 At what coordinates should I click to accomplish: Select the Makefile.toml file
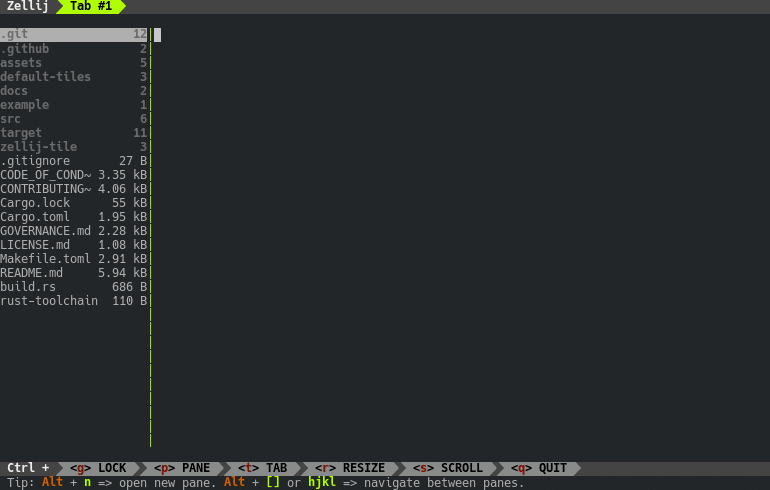pyautogui.click(x=74, y=259)
